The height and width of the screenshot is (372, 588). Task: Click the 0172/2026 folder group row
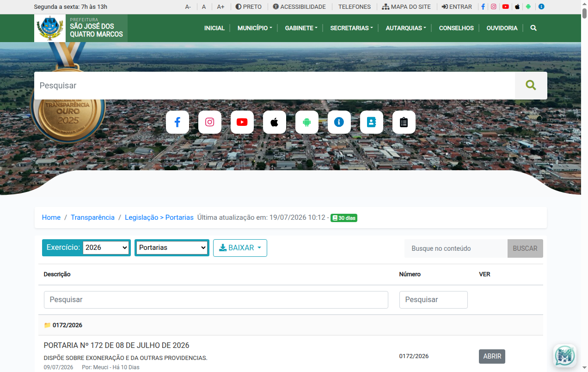pyautogui.click(x=290, y=325)
